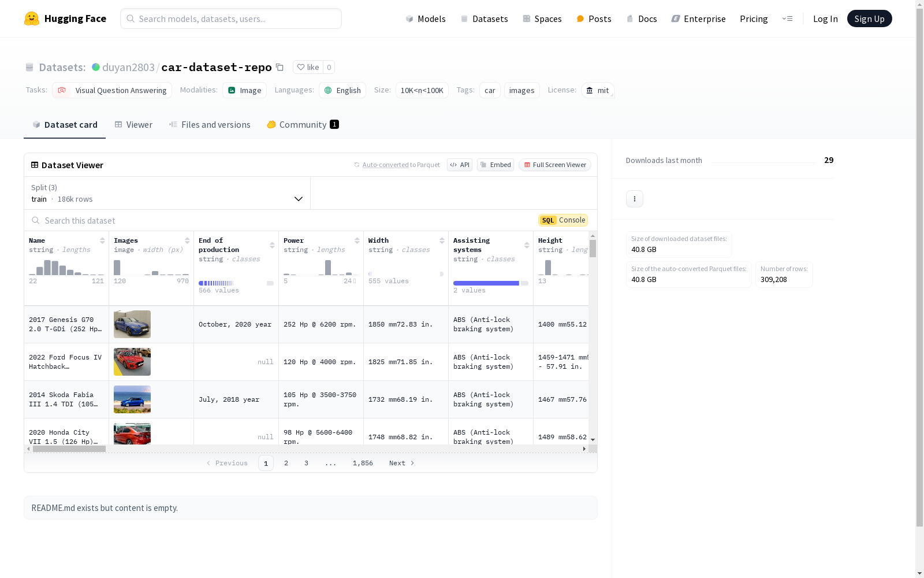Screen dimensions: 924x578
Task: Click the images tag
Action: [x=522, y=90]
